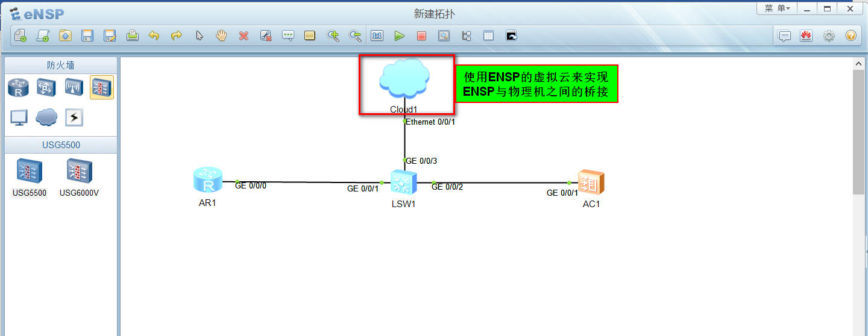Print the topology diagram
Viewport: 868px width, 336px height.
(132, 36)
